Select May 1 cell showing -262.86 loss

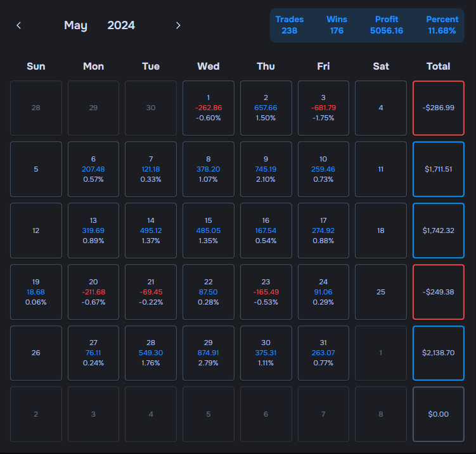coord(209,108)
